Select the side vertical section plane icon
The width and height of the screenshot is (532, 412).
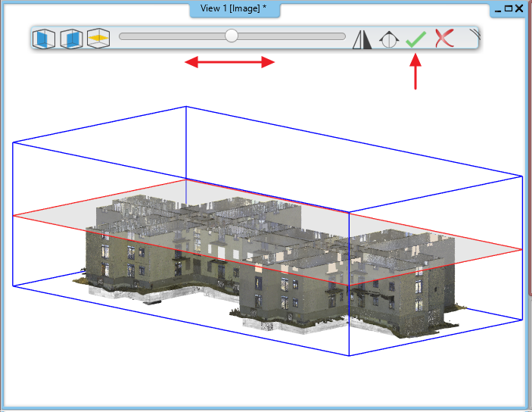tap(71, 39)
